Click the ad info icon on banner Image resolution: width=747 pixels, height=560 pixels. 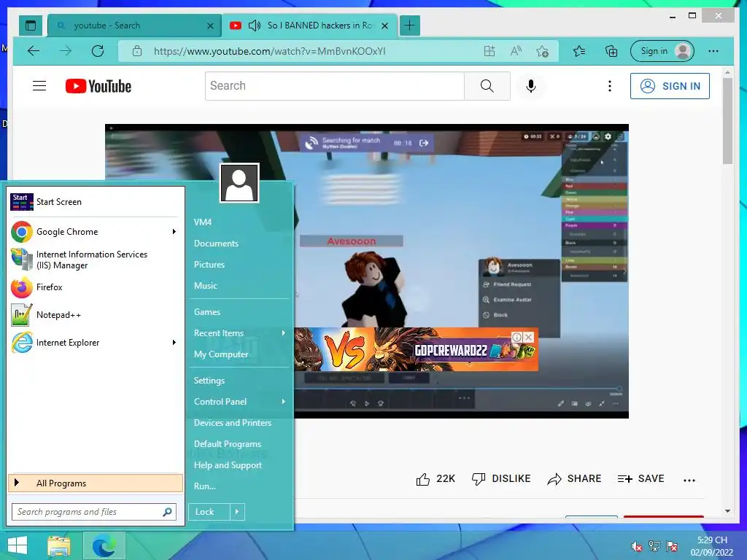(517, 337)
